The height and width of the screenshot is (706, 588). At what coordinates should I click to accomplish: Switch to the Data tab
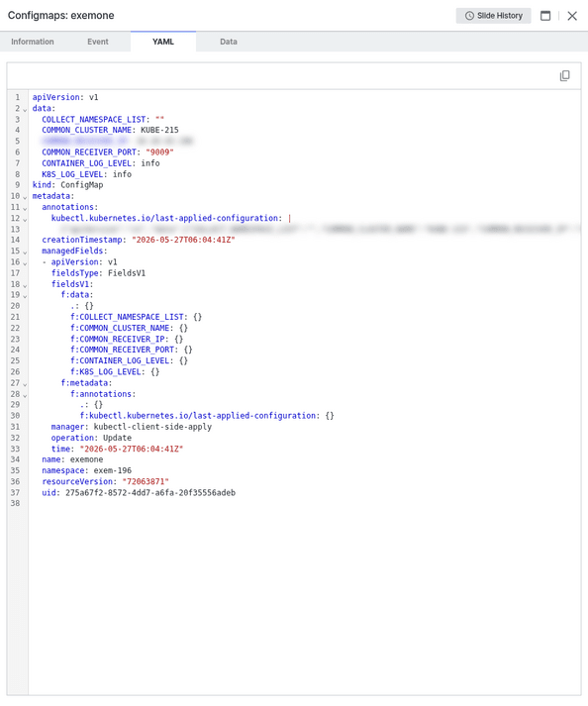coord(229,42)
